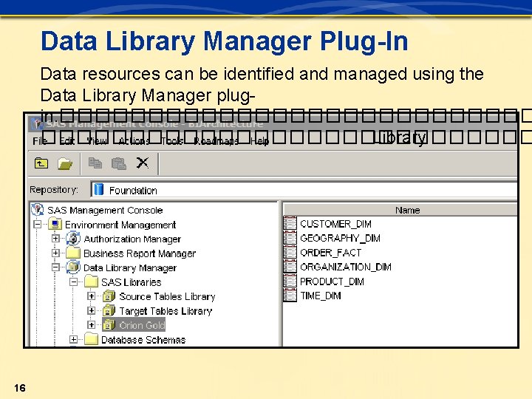The height and width of the screenshot is (399, 532).
Task: Select the CUSTOMER_DIM table name
Action: [335, 224]
